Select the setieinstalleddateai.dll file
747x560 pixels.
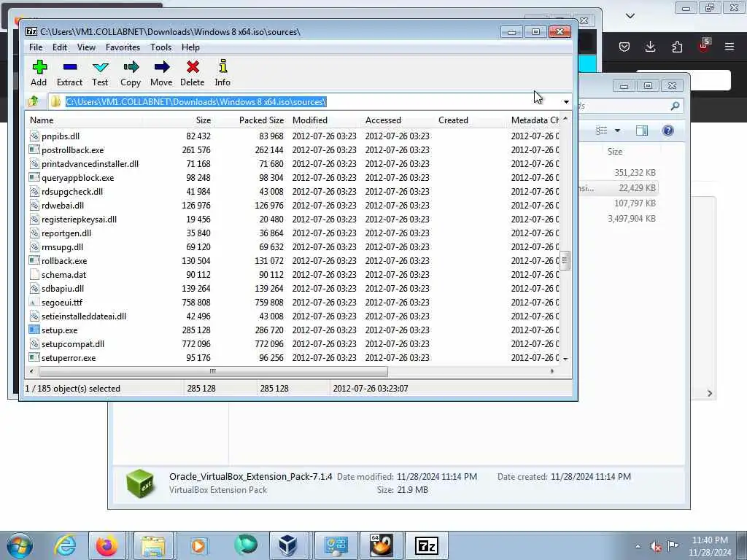click(83, 316)
